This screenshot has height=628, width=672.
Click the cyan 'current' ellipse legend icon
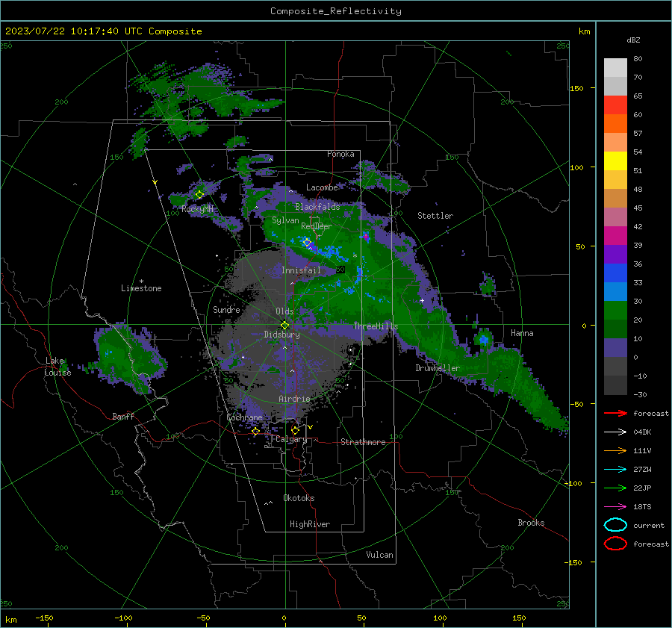[615, 525]
